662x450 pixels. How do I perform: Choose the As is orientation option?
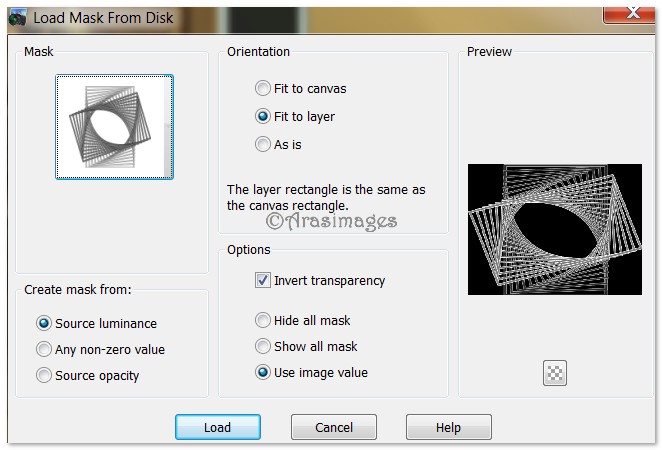click(x=263, y=144)
